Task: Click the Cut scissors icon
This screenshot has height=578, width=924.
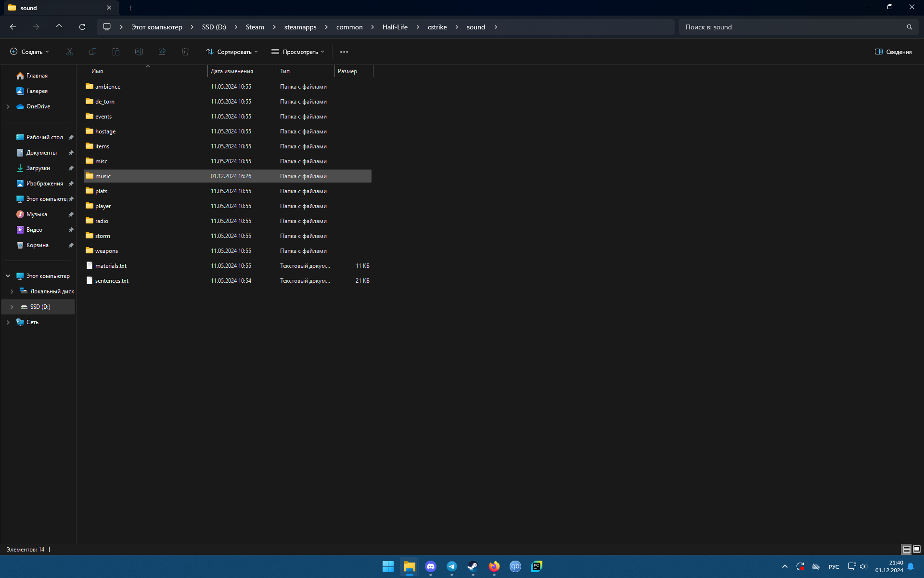Action: [70, 52]
